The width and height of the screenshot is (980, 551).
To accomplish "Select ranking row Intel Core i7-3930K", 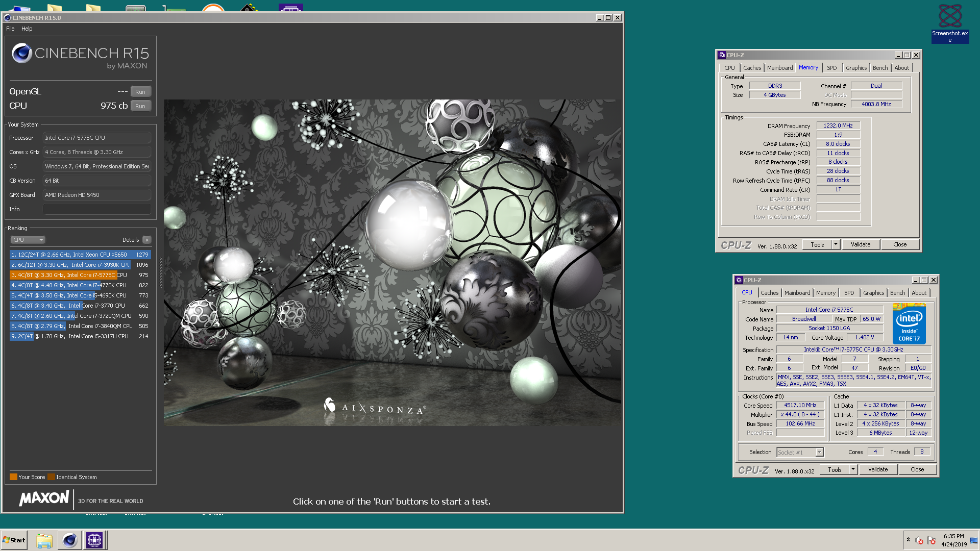I will (x=80, y=265).
